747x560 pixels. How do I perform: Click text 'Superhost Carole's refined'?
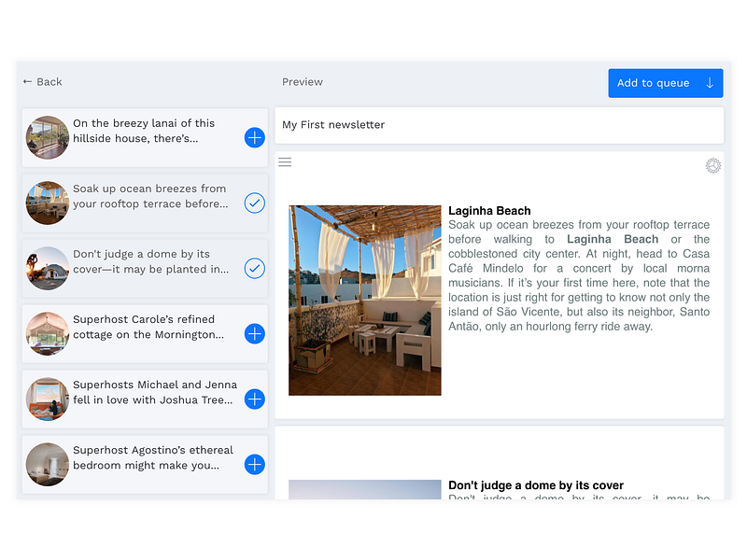point(144,319)
